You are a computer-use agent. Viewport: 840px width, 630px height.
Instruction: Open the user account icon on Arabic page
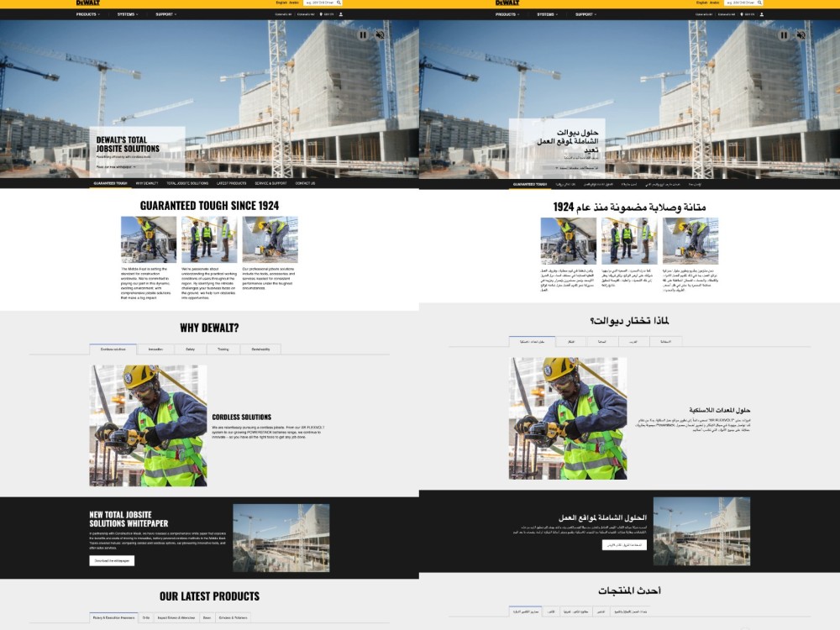761,14
